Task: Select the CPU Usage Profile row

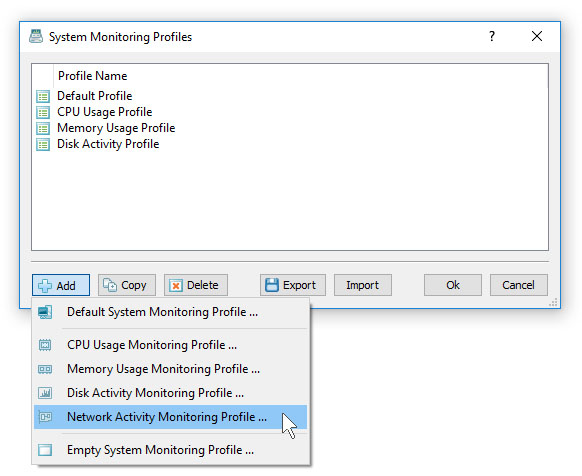Action: click(290, 112)
